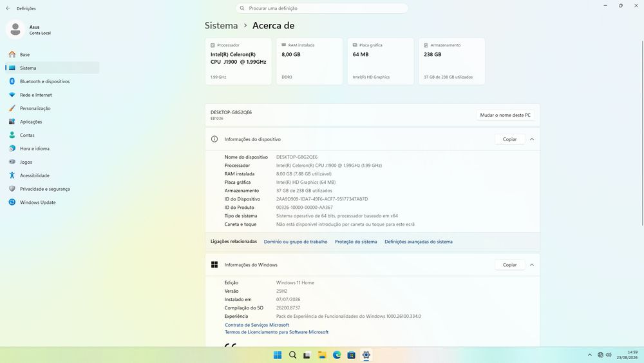The width and height of the screenshot is (644, 363).
Task: Click the RAM instalada info card
Action: (309, 61)
